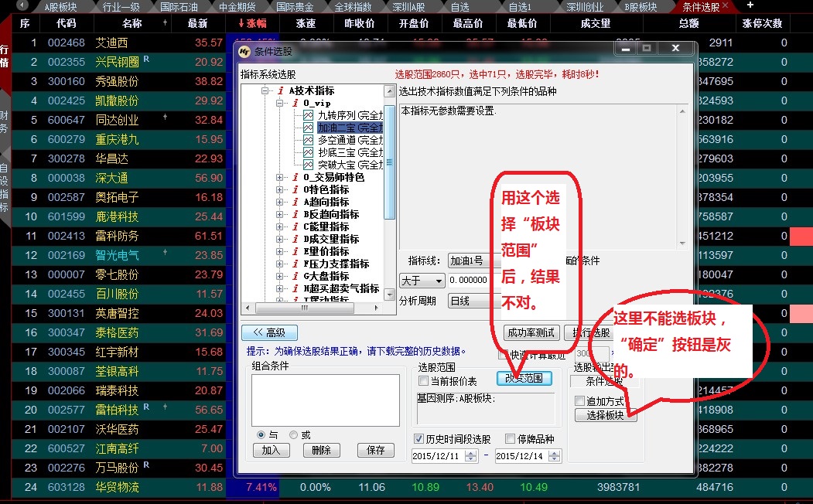Switch to the 深圳创业 tab
This screenshot has height=504, width=813.
coord(586,7)
